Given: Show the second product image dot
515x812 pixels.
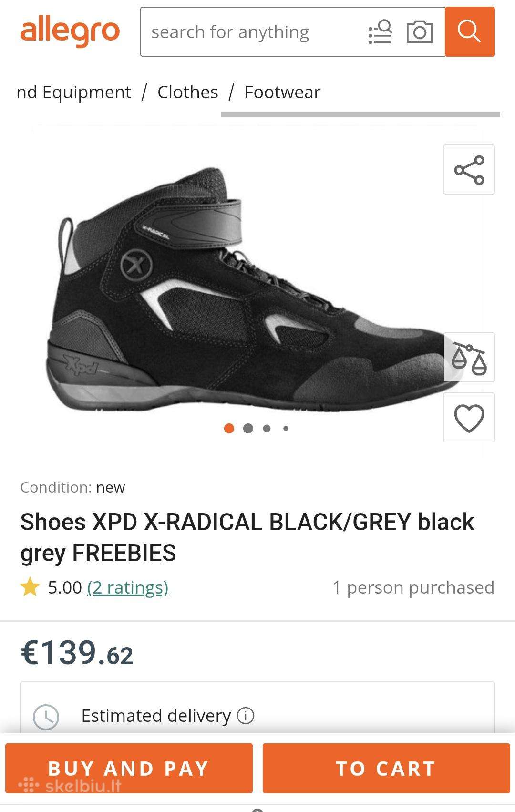Looking at the screenshot, I should click(x=248, y=428).
